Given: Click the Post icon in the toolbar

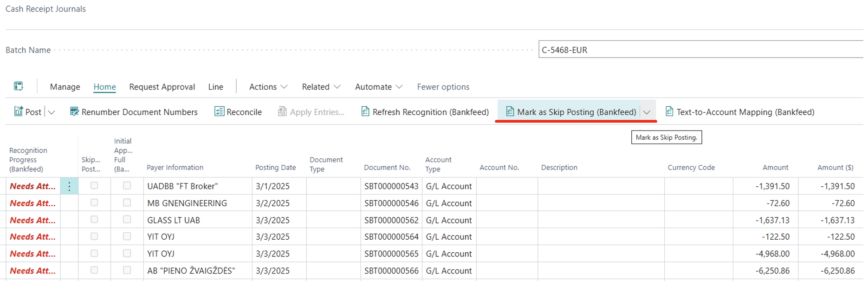Looking at the screenshot, I should [x=19, y=111].
